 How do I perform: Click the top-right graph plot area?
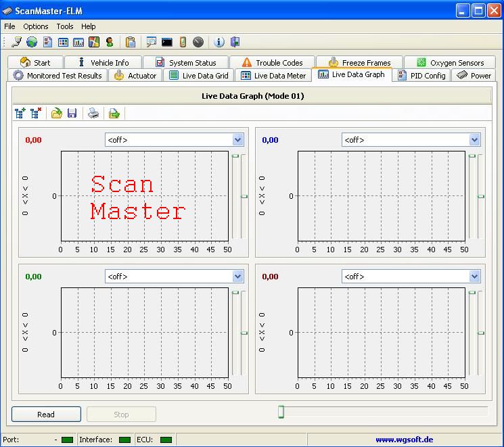(x=382, y=196)
